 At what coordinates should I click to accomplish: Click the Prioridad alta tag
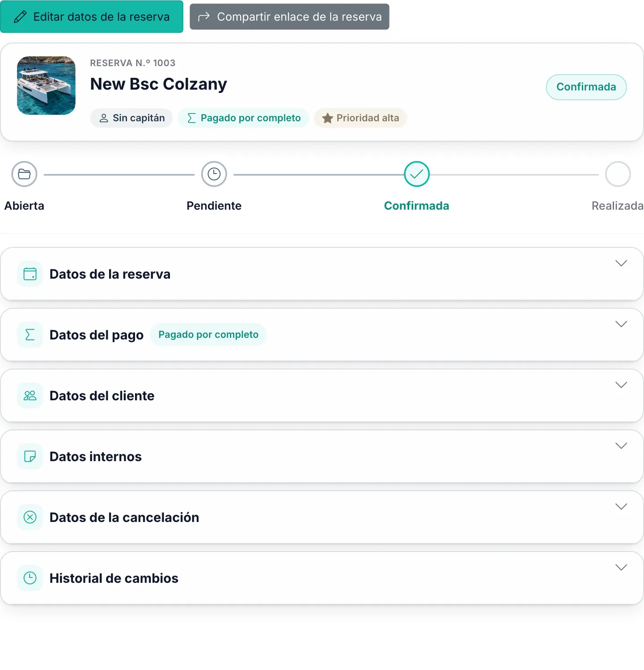click(x=360, y=118)
